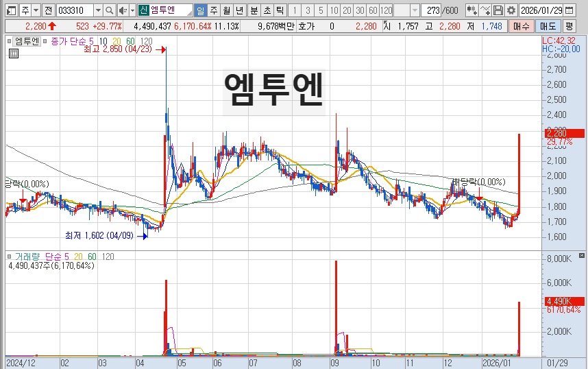
Task: Choose the 60 interval button
Action: coord(373,10)
